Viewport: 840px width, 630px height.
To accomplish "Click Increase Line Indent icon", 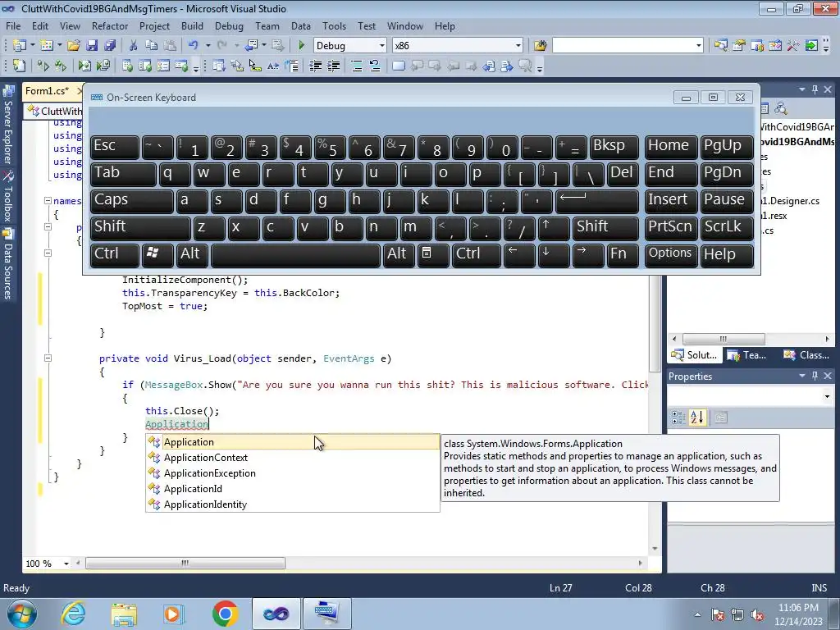I will pos(333,66).
